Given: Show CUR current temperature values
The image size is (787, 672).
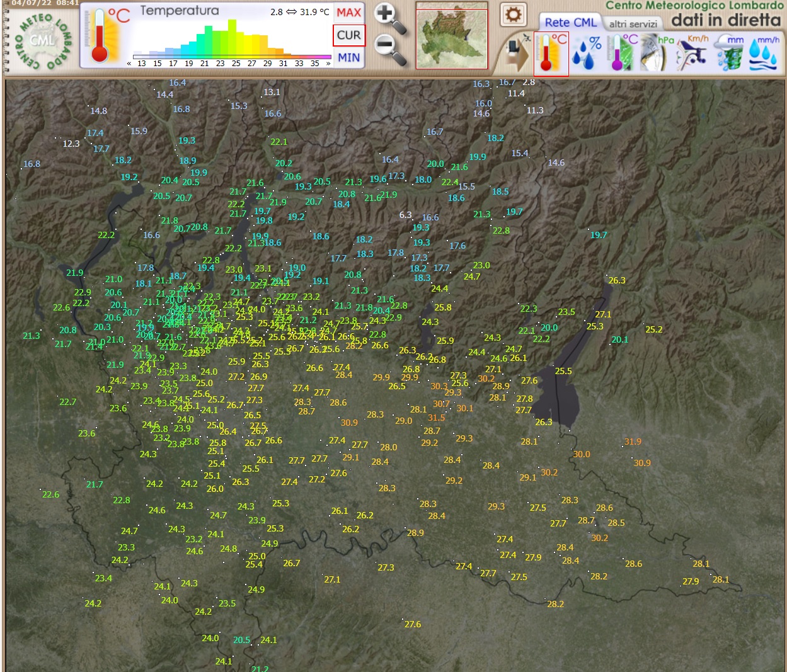Looking at the screenshot, I should click(x=349, y=35).
